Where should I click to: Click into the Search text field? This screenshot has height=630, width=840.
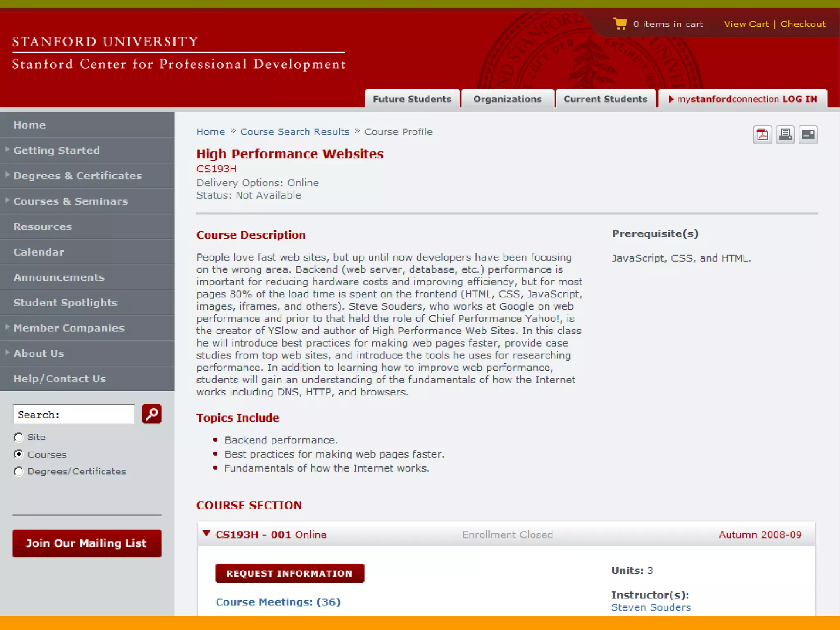pos(74,414)
